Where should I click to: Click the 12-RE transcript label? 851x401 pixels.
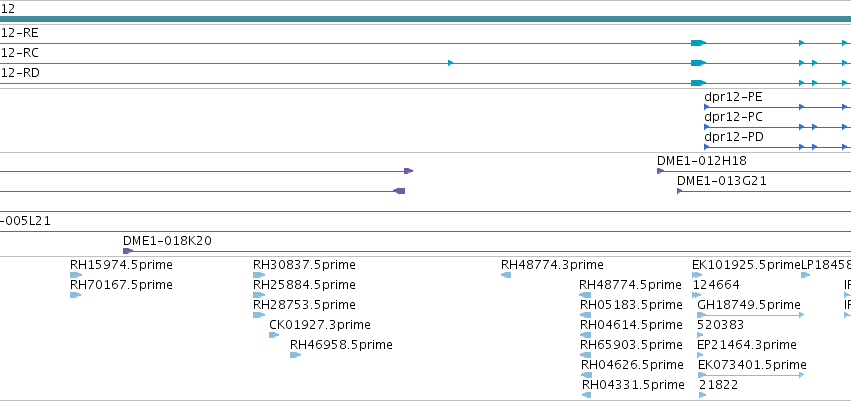tap(20, 33)
